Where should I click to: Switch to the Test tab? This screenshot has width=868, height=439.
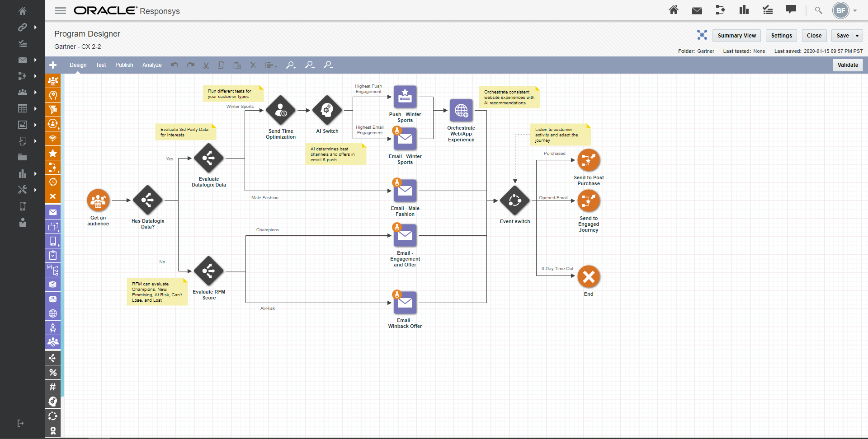101,65
